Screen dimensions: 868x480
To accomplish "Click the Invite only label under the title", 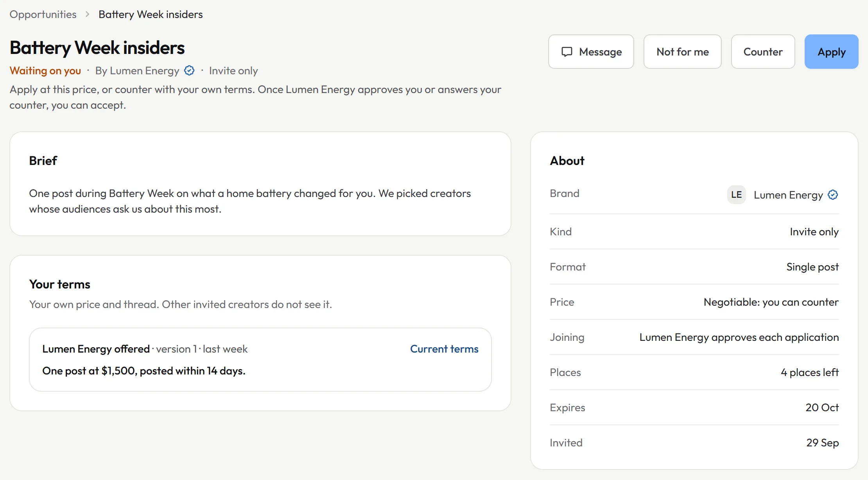I will point(233,71).
